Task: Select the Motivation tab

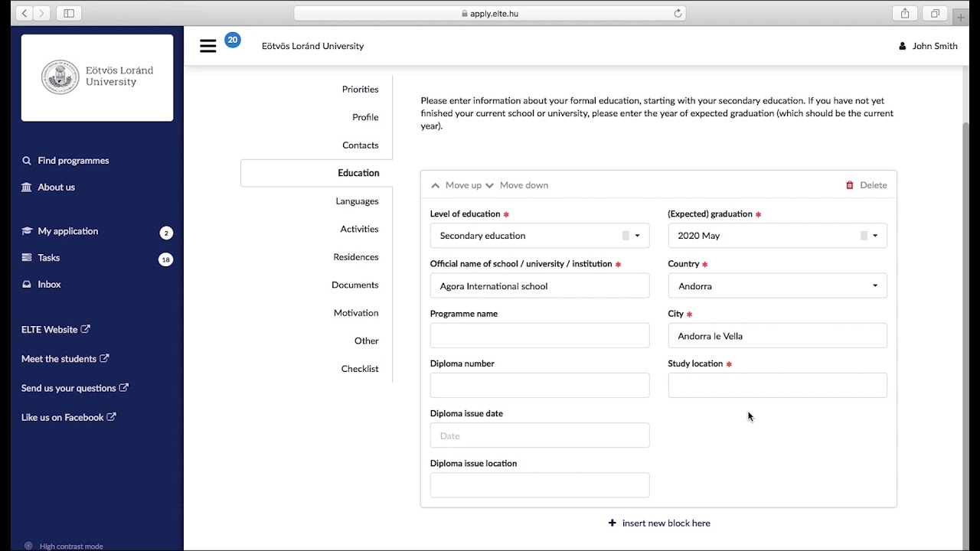Action: [x=356, y=312]
